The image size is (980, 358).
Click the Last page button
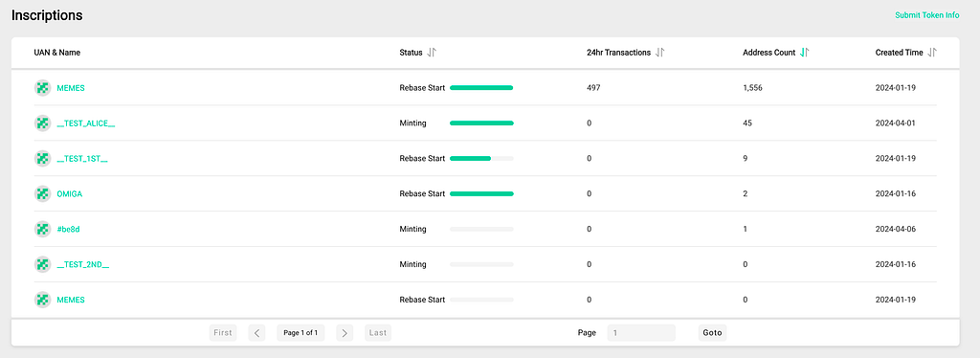378,333
